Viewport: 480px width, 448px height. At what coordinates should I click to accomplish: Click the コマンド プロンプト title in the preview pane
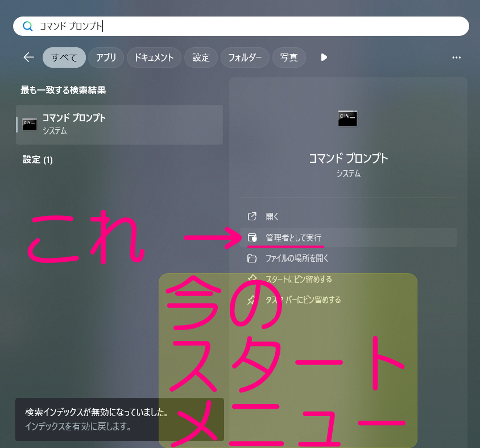tap(349, 158)
